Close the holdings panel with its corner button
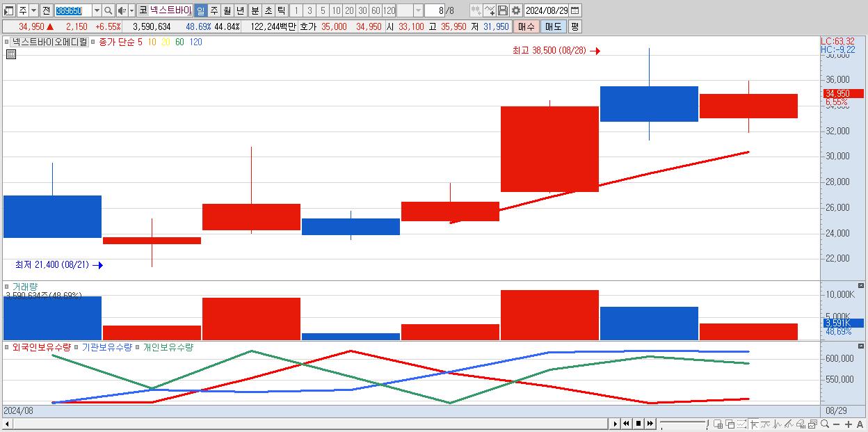Viewport: 868px width, 432px height. [x=860, y=346]
